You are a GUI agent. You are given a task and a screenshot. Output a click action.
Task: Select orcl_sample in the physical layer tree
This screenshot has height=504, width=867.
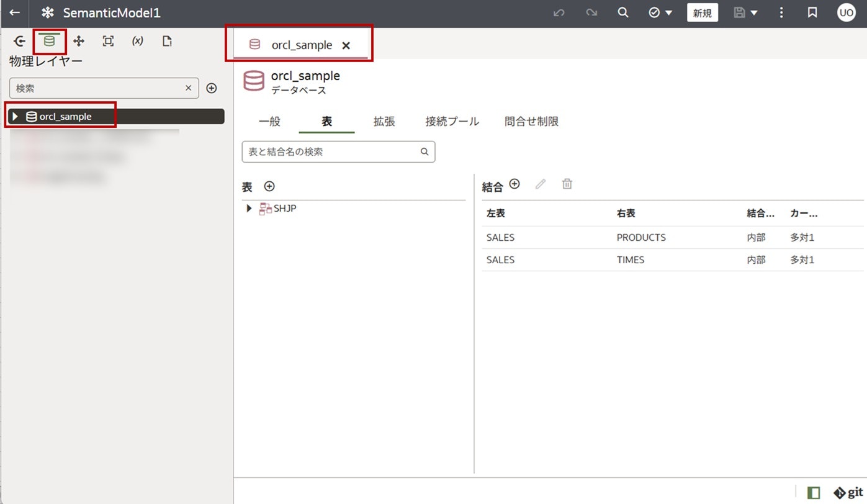coord(115,116)
